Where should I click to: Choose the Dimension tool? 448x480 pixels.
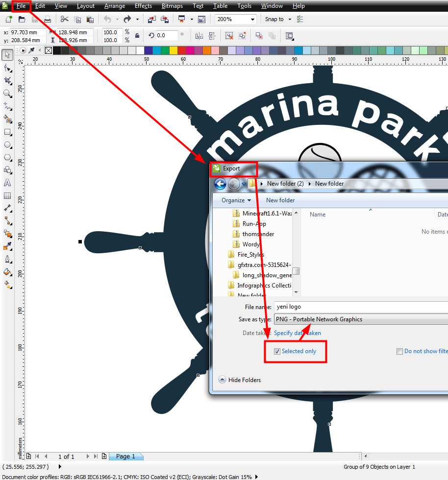[7, 209]
